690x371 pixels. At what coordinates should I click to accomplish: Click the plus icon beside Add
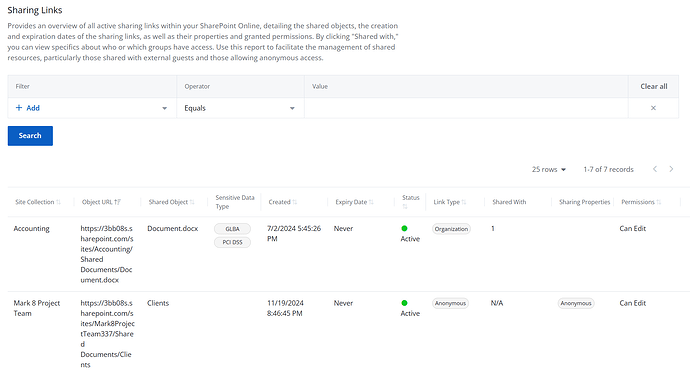coord(19,108)
